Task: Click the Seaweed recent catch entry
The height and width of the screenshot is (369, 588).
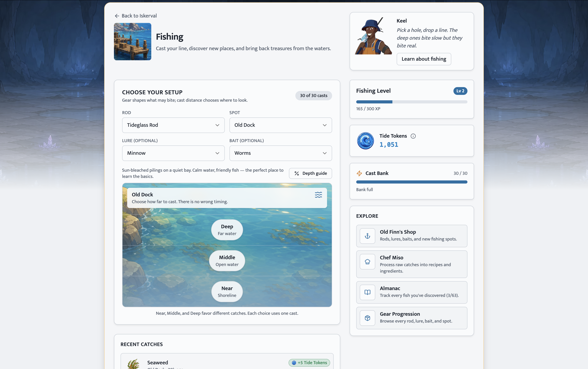Action: 227,362
